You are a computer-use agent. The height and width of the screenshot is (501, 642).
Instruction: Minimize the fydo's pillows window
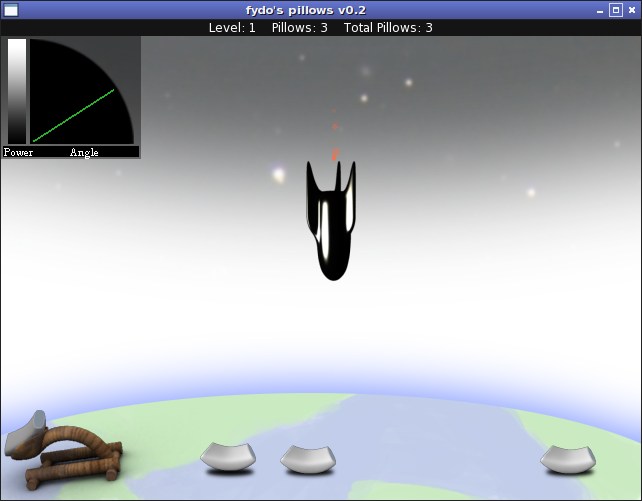pos(600,11)
